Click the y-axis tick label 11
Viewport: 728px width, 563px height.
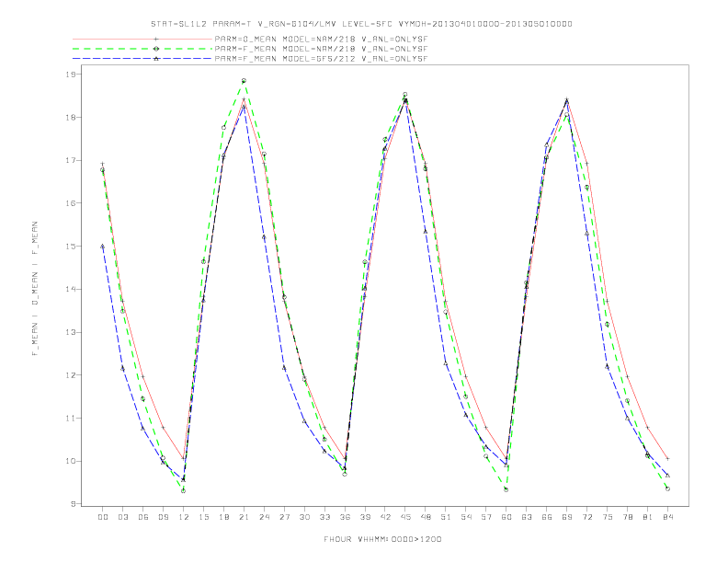point(71,418)
